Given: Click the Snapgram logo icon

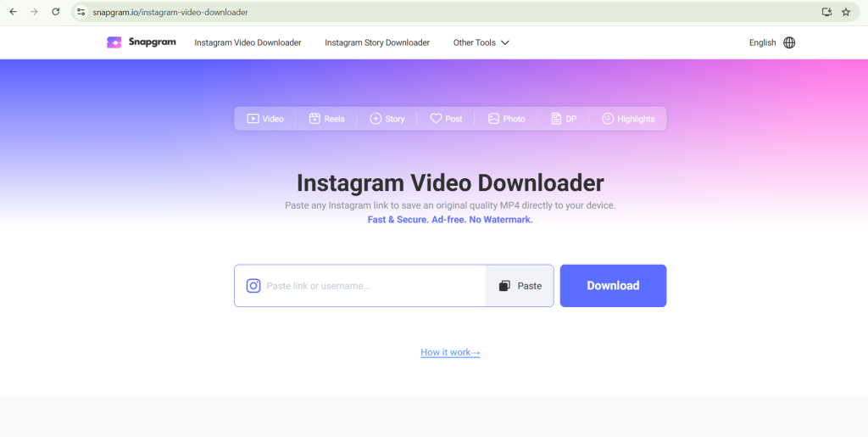Looking at the screenshot, I should tap(114, 42).
